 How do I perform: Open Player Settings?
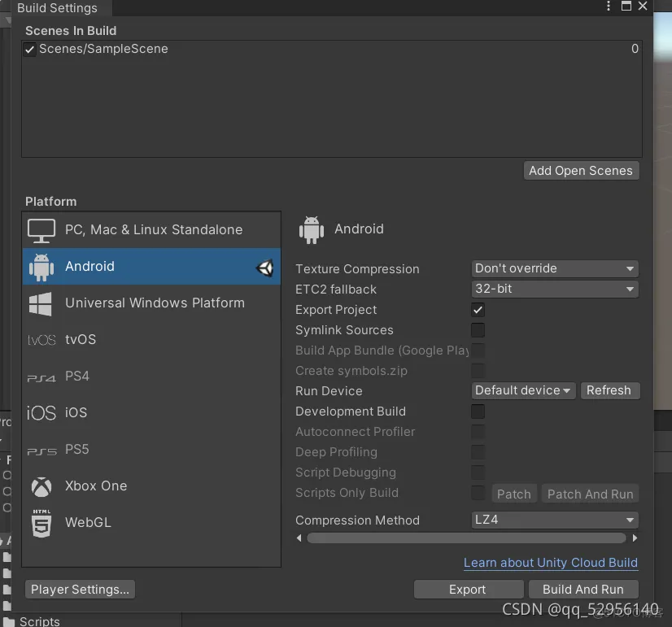81,590
